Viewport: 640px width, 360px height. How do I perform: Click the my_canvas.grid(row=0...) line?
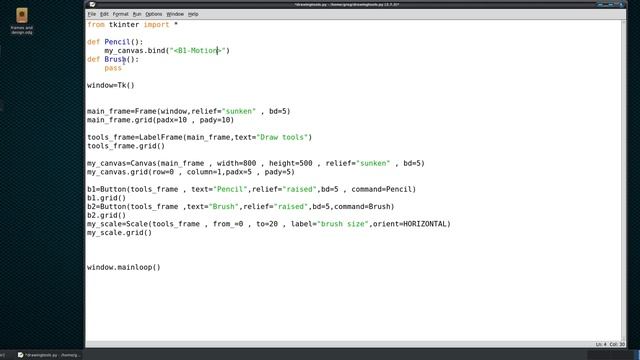point(191,172)
